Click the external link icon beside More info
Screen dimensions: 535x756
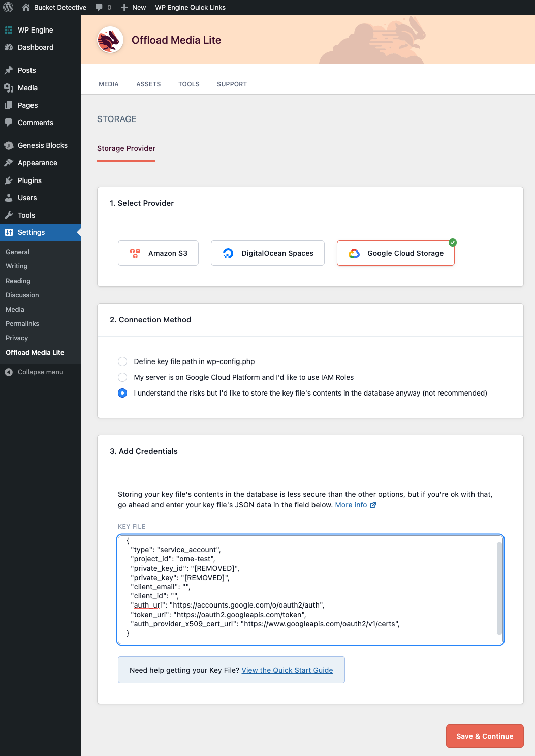pos(373,505)
